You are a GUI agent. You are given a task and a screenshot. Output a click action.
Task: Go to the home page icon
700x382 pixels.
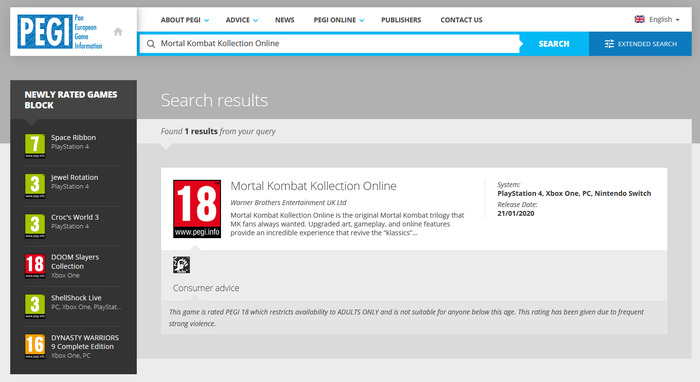tap(118, 32)
